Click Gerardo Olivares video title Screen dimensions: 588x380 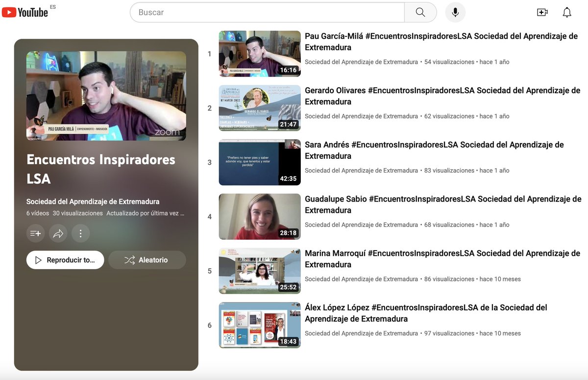(442, 96)
